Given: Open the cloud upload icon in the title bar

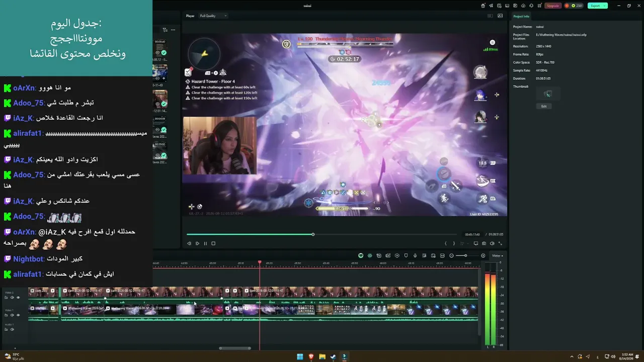Looking at the screenshot, I should tap(523, 6).
